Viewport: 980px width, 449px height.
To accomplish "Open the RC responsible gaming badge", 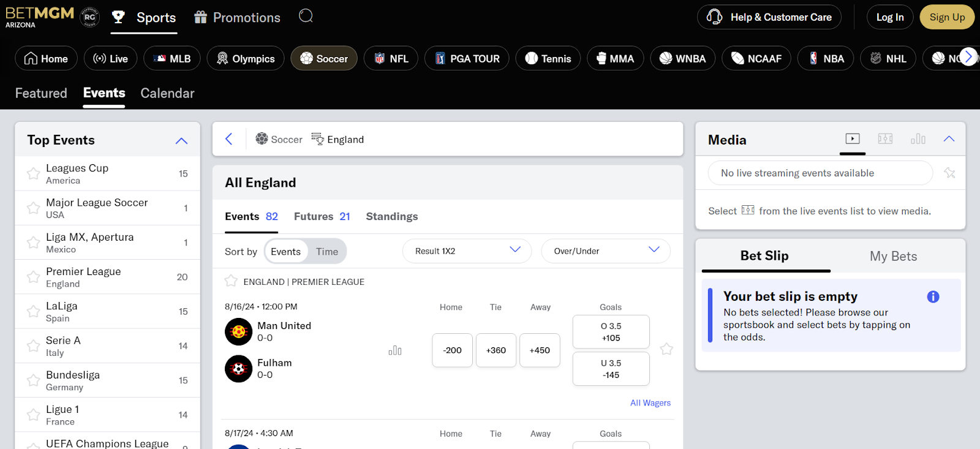I will pos(89,17).
